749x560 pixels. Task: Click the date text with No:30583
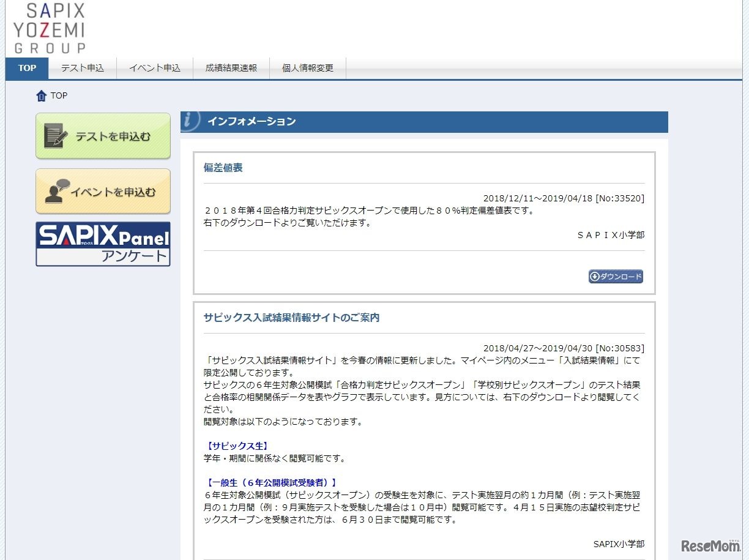(564, 348)
